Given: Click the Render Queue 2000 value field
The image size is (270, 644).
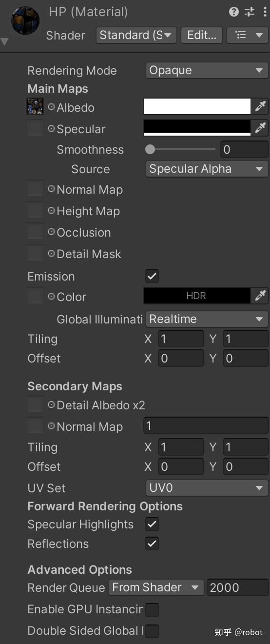Looking at the screenshot, I should [237, 587].
